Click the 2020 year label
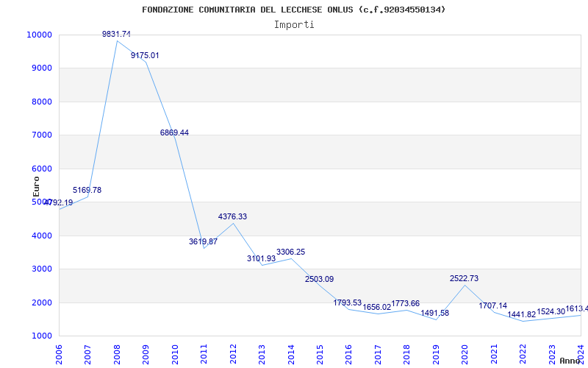 [465, 354]
